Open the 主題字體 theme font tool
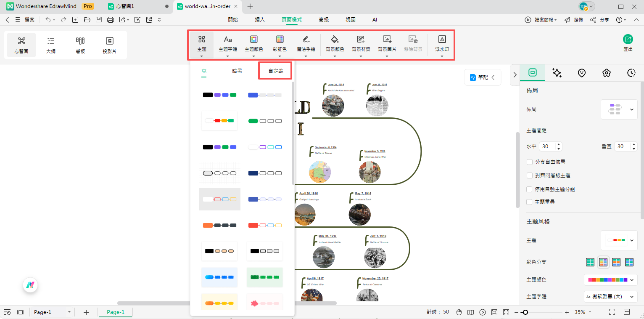Image resolution: width=644 pixels, height=319 pixels. [227, 44]
